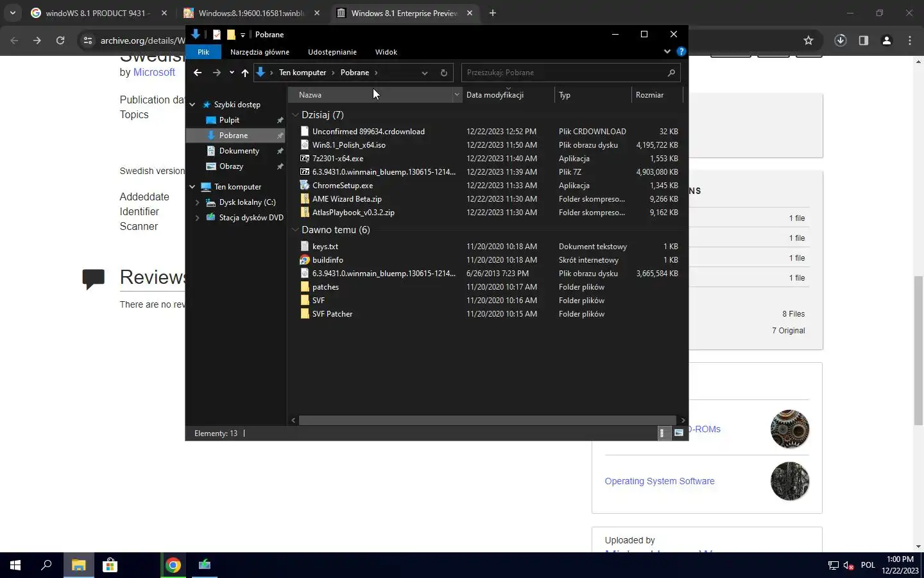Image resolution: width=924 pixels, height=578 pixels.
Task: Switch to Windows:8.1:9600.16581 Chrome tab
Action: tap(252, 13)
